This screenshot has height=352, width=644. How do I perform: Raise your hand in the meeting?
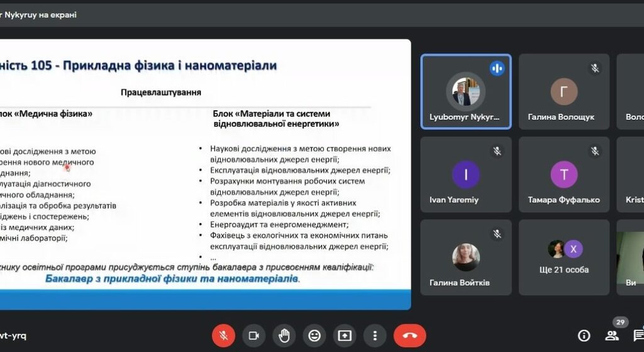pyautogui.click(x=284, y=335)
